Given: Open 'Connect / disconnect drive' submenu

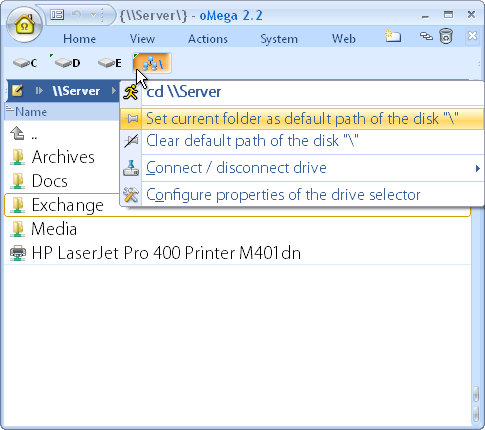Looking at the screenshot, I should 302,168.
